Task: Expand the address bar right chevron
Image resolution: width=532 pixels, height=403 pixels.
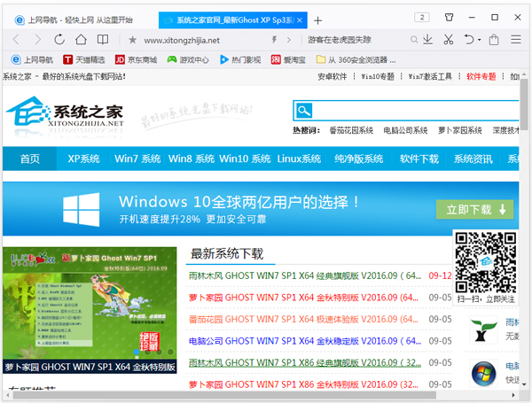Action: [289, 40]
